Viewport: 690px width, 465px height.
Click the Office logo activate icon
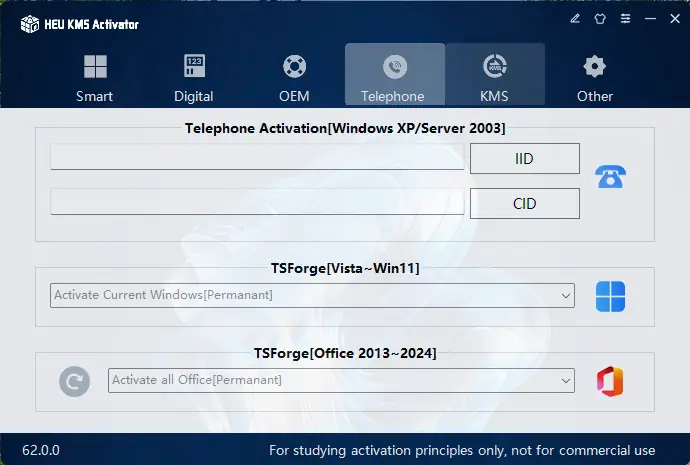pos(610,381)
